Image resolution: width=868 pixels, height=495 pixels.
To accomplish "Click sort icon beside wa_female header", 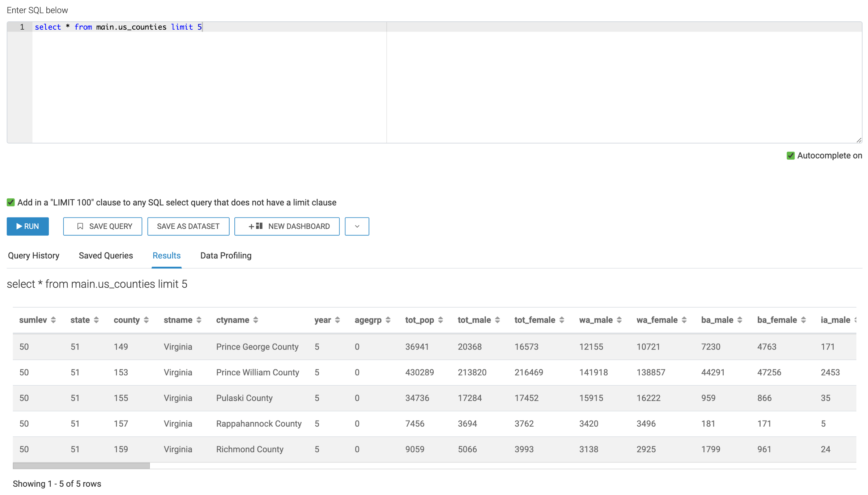I will point(684,320).
